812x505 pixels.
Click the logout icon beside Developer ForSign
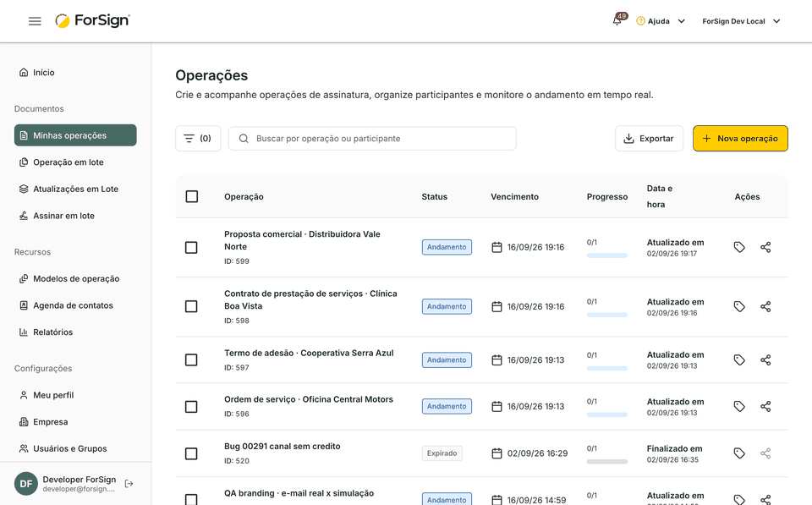click(129, 484)
